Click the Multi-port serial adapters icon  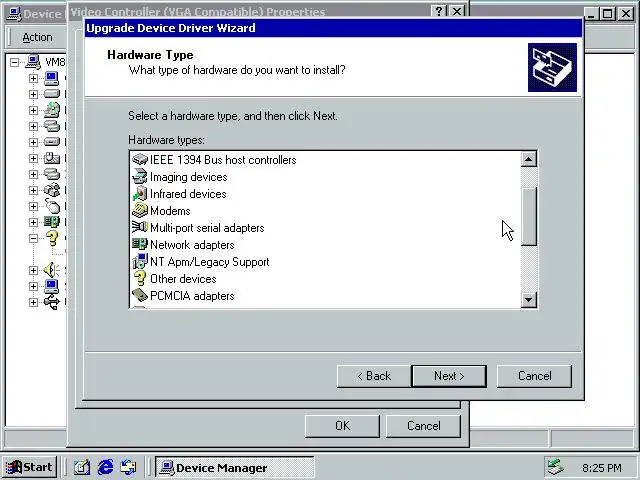(140, 227)
